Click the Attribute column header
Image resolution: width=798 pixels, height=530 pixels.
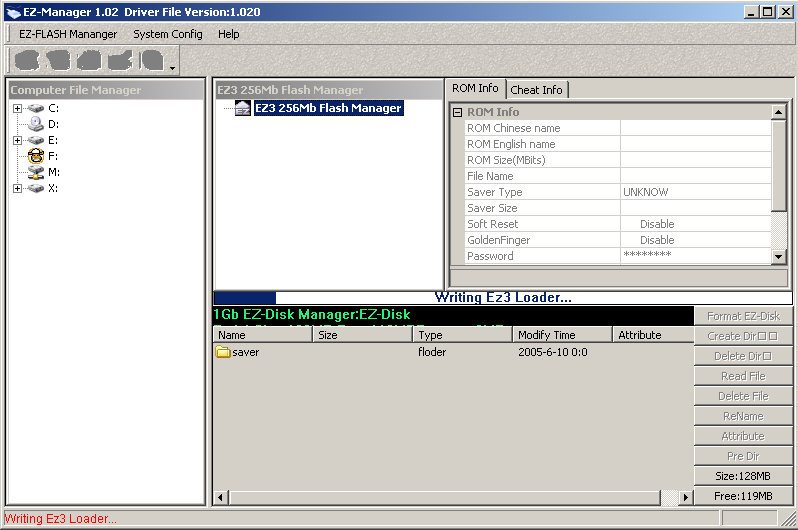click(x=653, y=335)
